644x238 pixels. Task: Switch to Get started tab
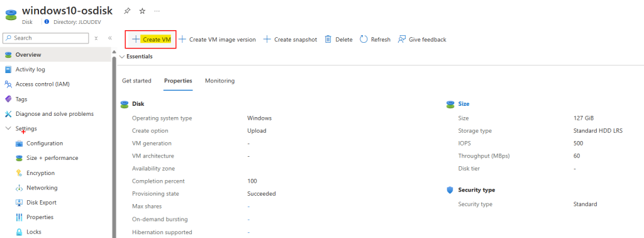coord(136,81)
